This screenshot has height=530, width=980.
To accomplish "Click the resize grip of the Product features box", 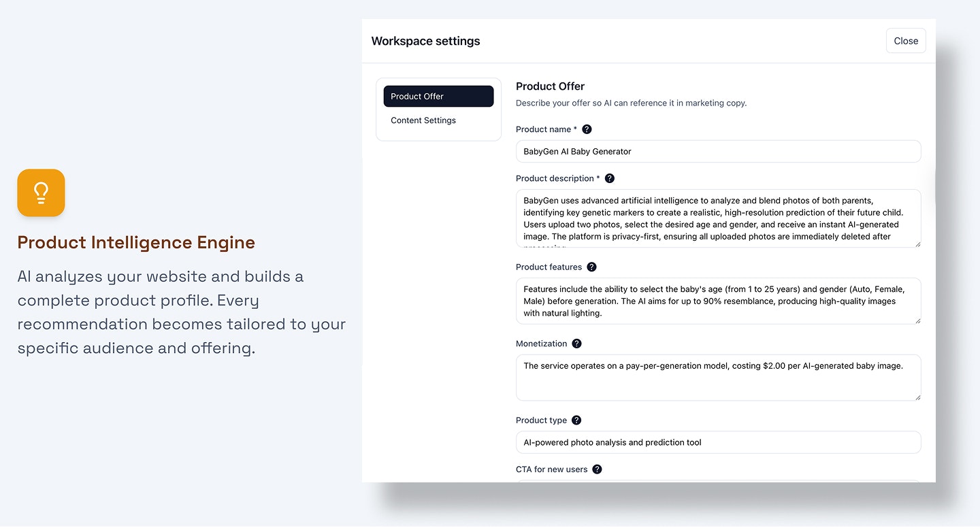I will coord(917,322).
